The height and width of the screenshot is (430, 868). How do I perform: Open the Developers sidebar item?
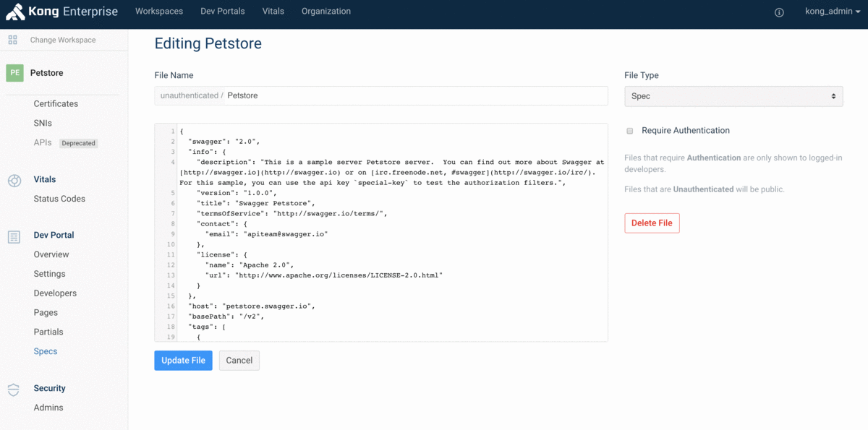55,293
